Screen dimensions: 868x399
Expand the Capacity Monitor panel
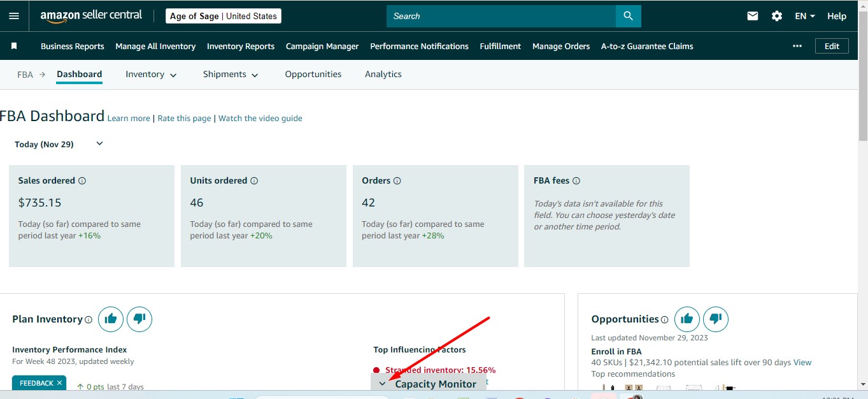[428, 384]
